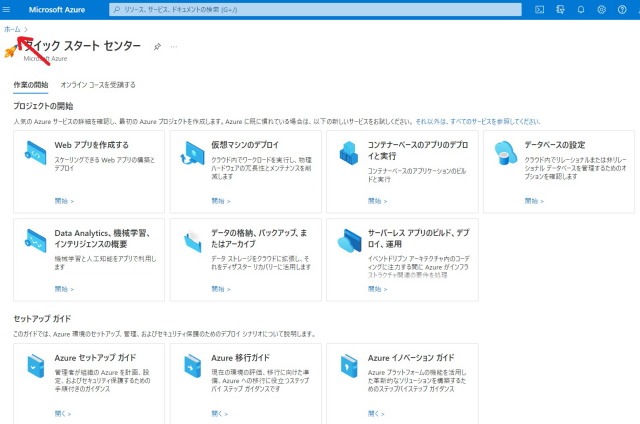Open portal settings gear

(602, 9)
